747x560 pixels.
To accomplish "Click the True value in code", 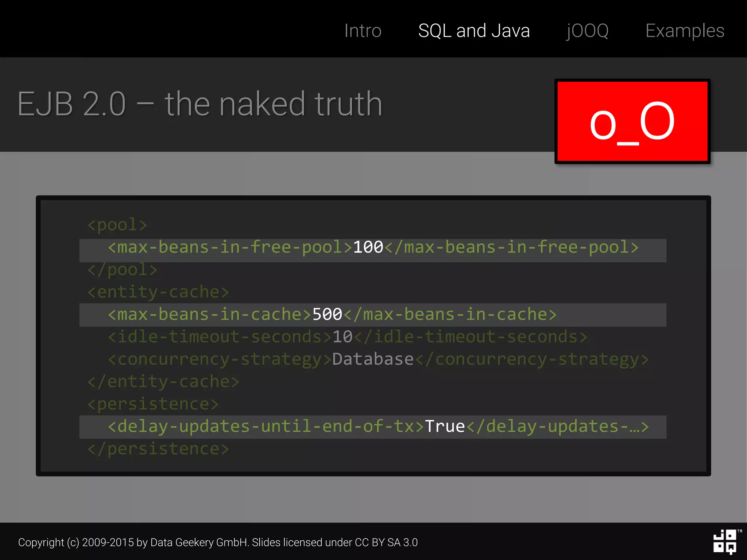I will (445, 427).
